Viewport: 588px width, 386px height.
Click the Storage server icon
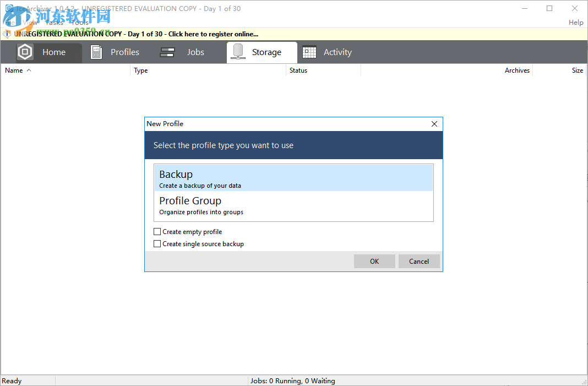238,52
